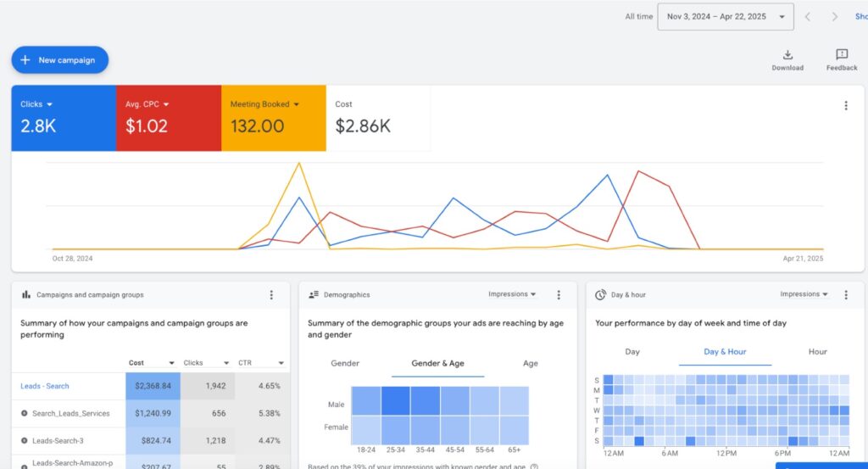Open the Demographics card three-dot menu
This screenshot has height=469, width=868.
559,295
